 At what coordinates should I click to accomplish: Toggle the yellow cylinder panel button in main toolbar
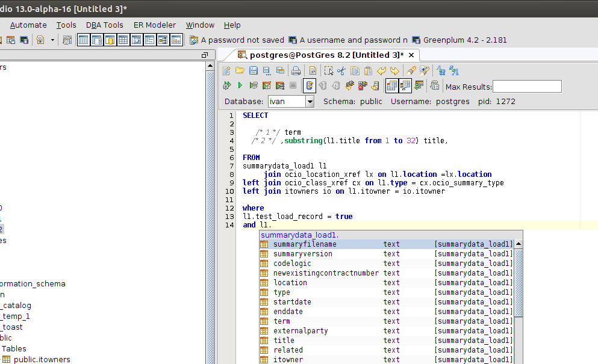point(110,40)
